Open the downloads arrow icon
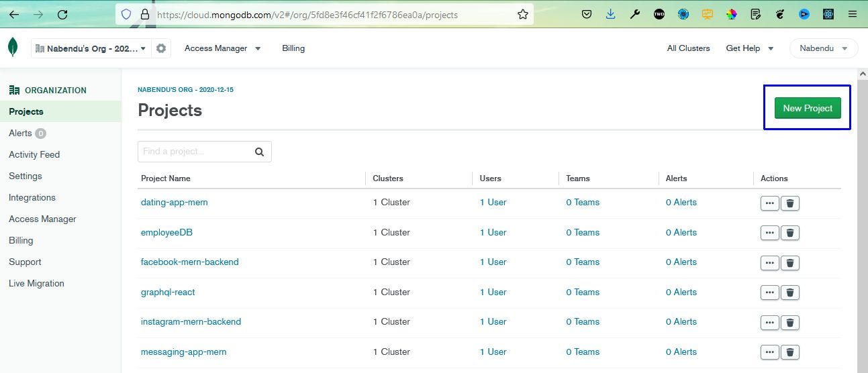This screenshot has width=868, height=373. [611, 14]
